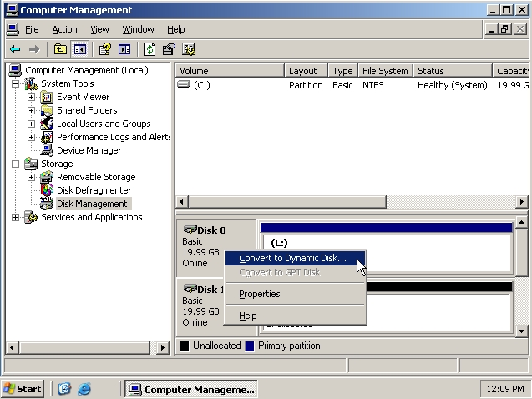
Task: Choose Convert to Dynamic Disk from context menu
Action: pyautogui.click(x=295, y=258)
